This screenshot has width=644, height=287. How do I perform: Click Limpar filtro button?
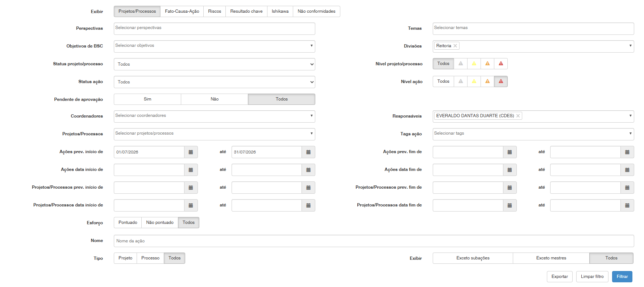pyautogui.click(x=592, y=276)
